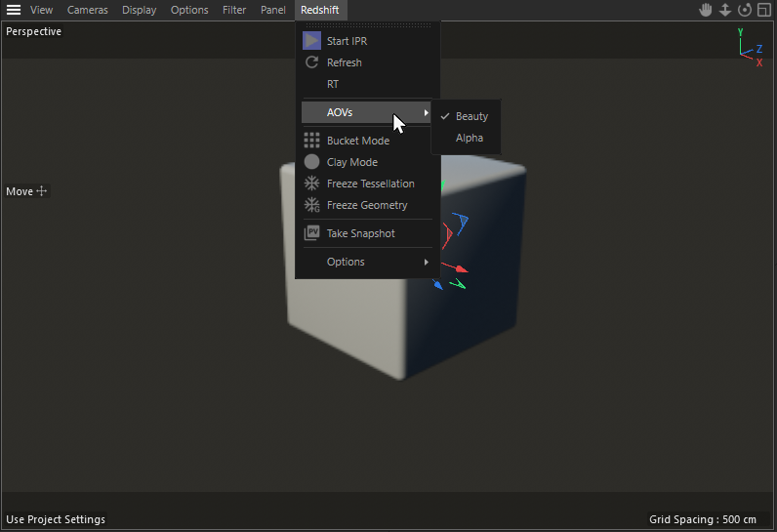Click the Refresh icon in Redshift menu
777x532 pixels.
(x=311, y=62)
